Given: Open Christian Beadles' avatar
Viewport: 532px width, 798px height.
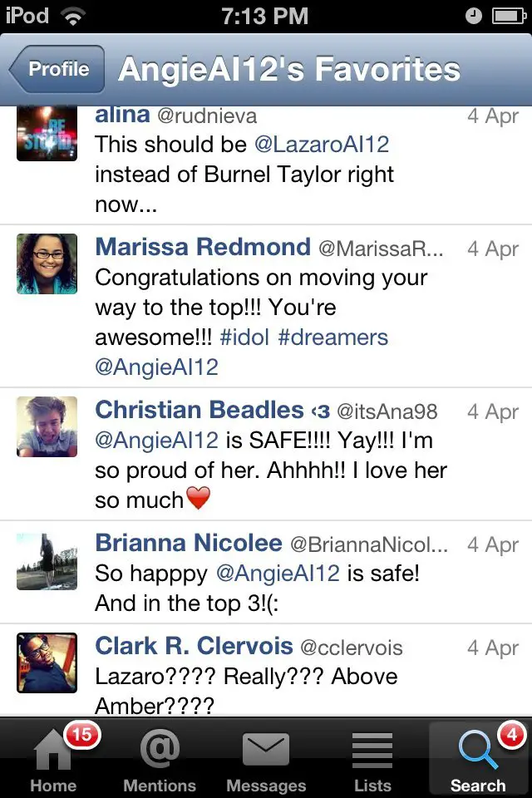Looking at the screenshot, I should 47,426.
